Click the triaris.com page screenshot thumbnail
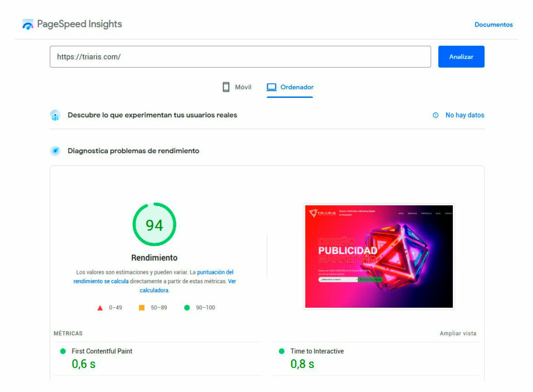The width and height of the screenshot is (533, 392). [379, 256]
